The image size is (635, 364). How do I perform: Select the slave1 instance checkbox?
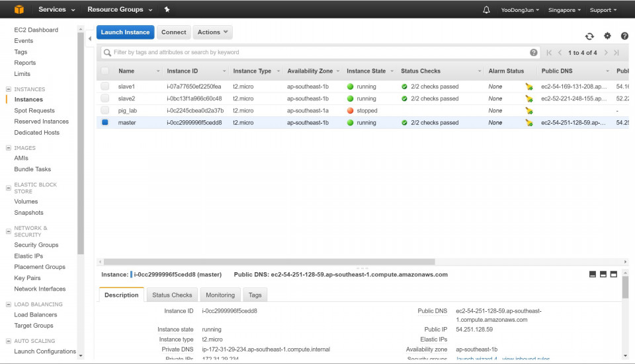pos(105,86)
